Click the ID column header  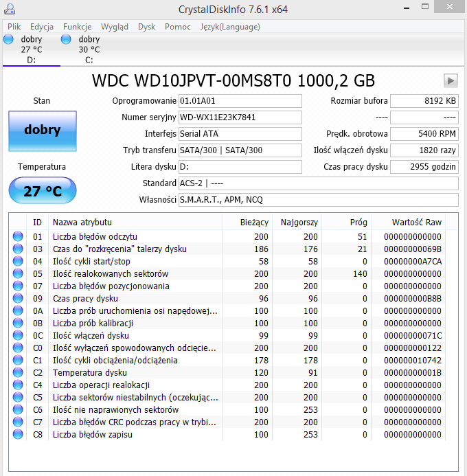[37, 223]
